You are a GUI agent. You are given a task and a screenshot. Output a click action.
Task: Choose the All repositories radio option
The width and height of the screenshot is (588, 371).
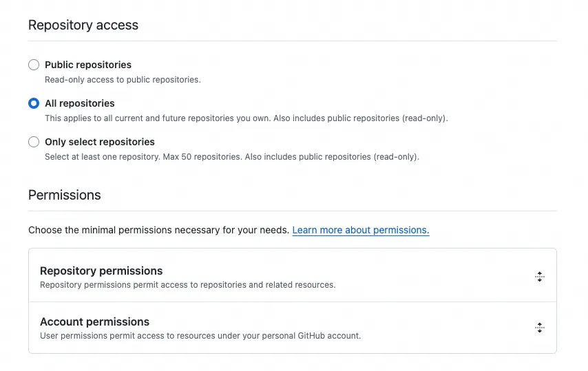point(34,103)
